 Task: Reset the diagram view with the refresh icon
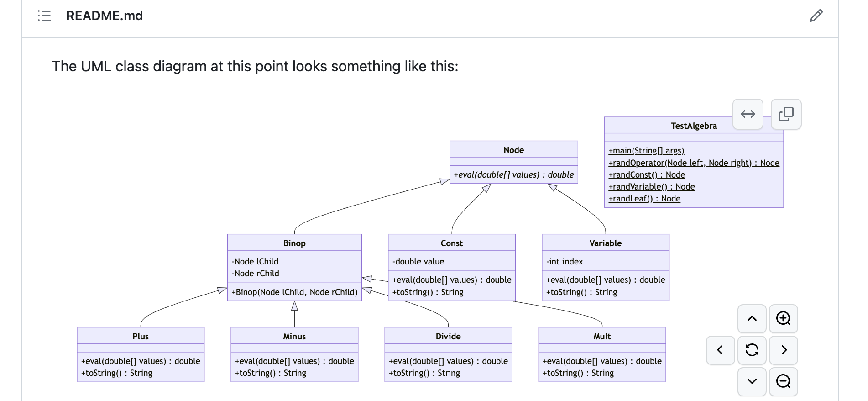coord(752,350)
